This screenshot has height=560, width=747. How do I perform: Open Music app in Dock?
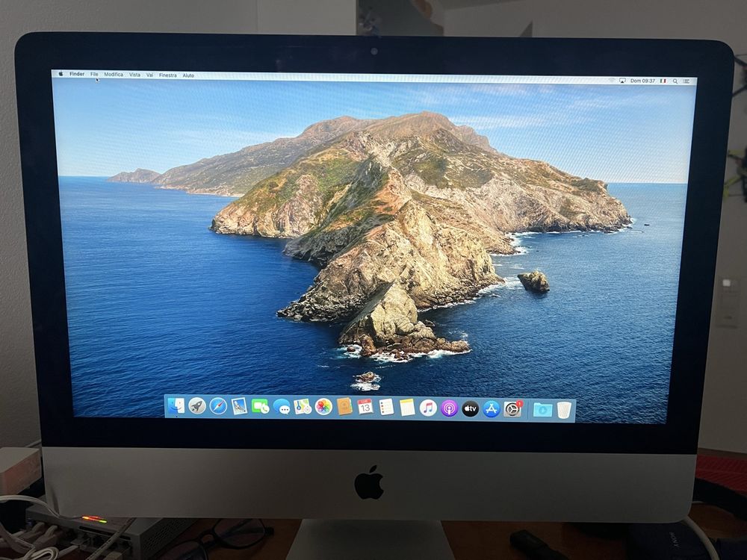coord(428,408)
